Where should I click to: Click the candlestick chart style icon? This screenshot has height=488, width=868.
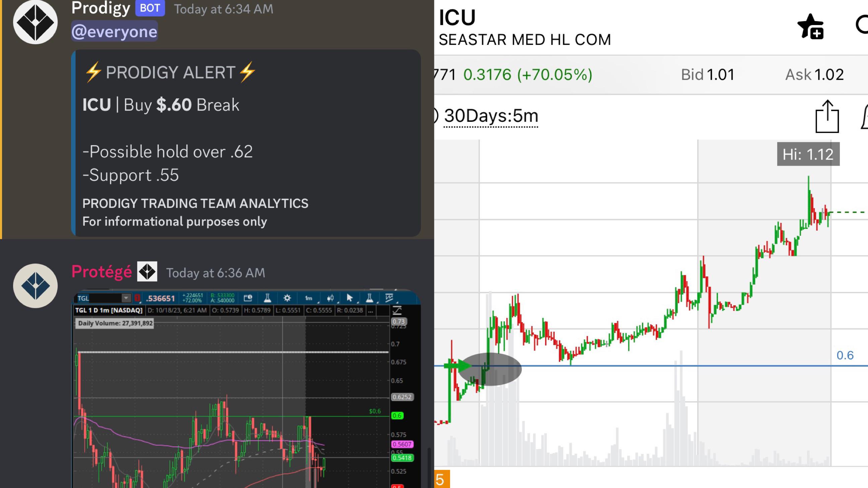330,298
